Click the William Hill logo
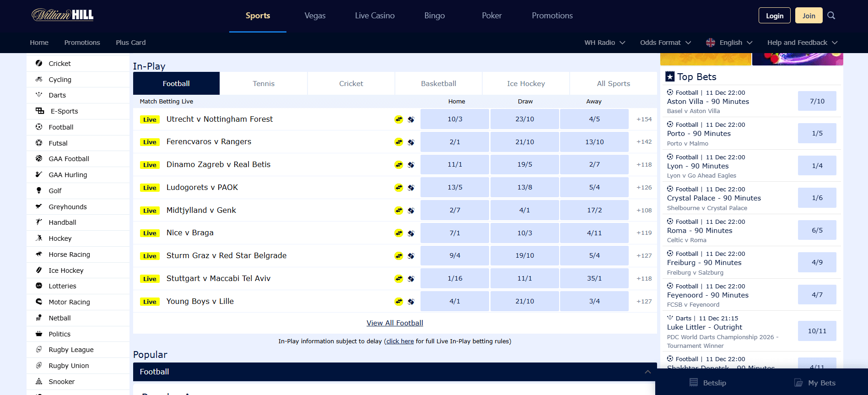 pyautogui.click(x=63, y=15)
